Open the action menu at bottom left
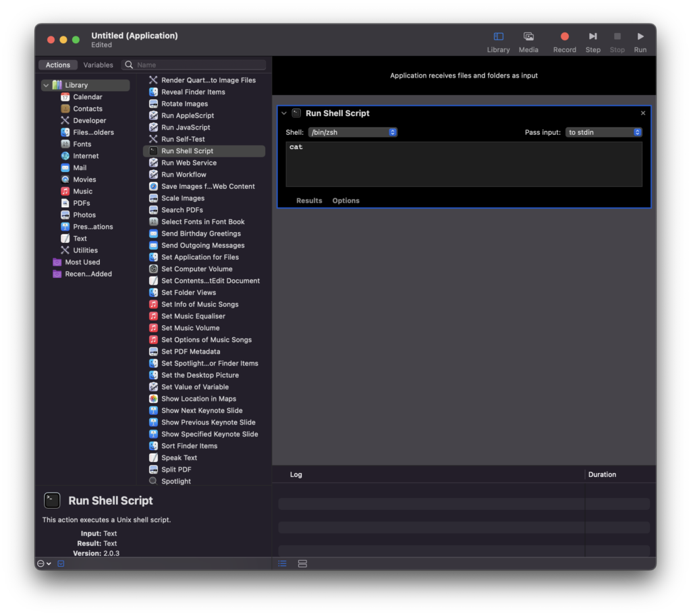The width and height of the screenshot is (691, 616). click(44, 563)
